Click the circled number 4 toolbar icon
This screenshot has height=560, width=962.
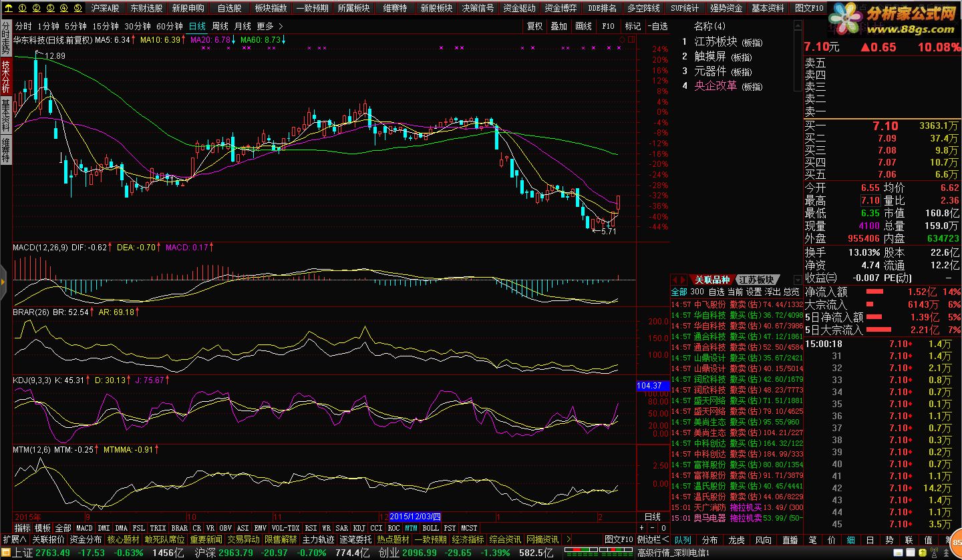point(63,8)
